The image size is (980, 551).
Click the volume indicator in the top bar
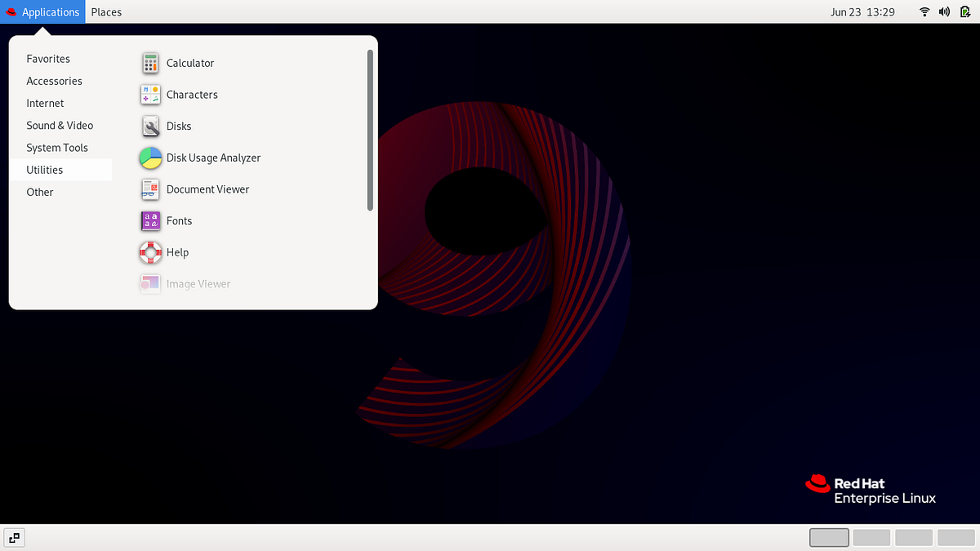click(944, 11)
